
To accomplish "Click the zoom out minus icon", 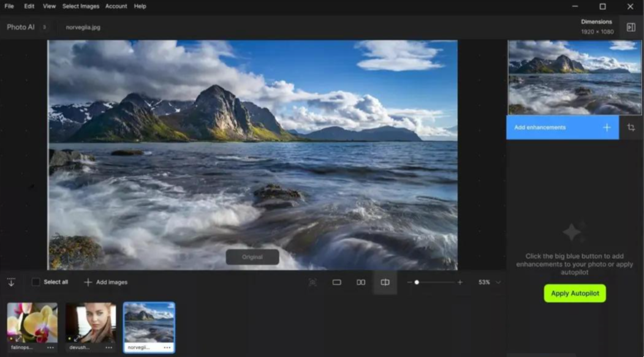I will tap(409, 282).
